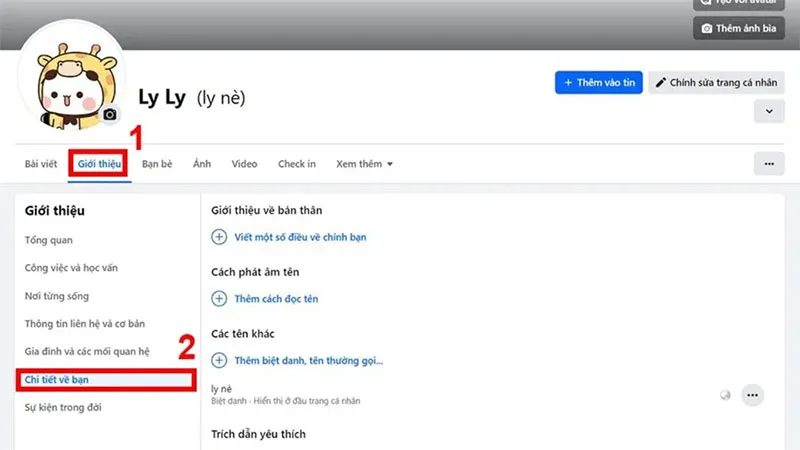Click the camera icon on profile avatar
Image resolution: width=800 pixels, height=450 pixels.
pyautogui.click(x=110, y=115)
